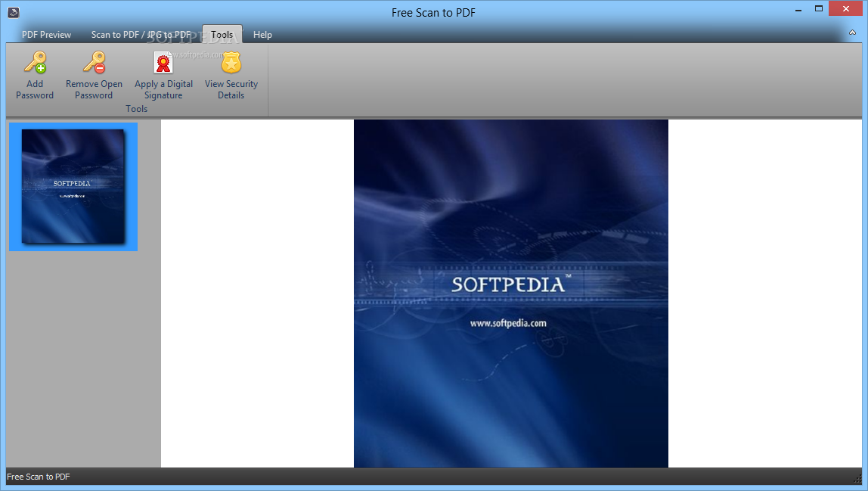The image size is (868, 491).
Task: Minimize the Free Scan to PDF window
Action: (x=798, y=9)
